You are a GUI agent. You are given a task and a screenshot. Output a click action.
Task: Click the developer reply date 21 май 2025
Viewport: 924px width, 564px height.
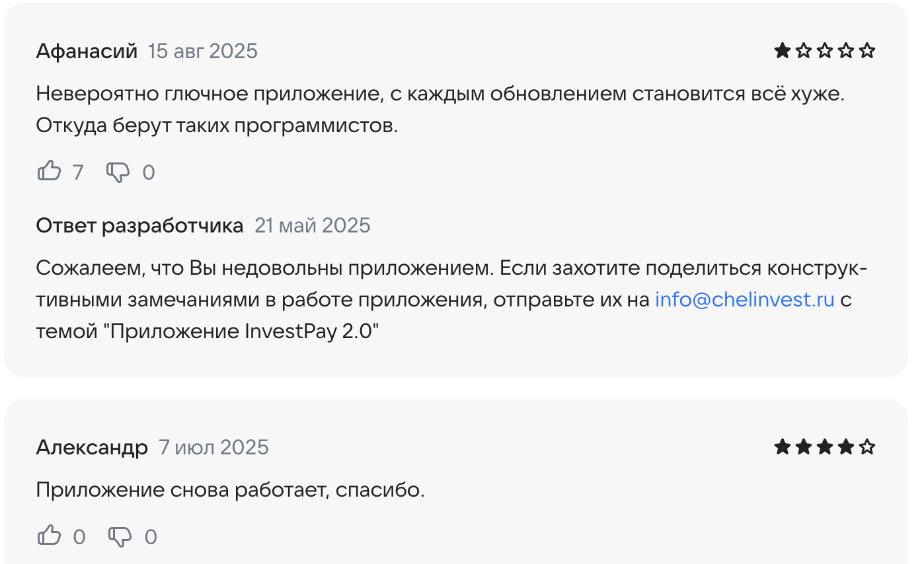[x=313, y=225]
